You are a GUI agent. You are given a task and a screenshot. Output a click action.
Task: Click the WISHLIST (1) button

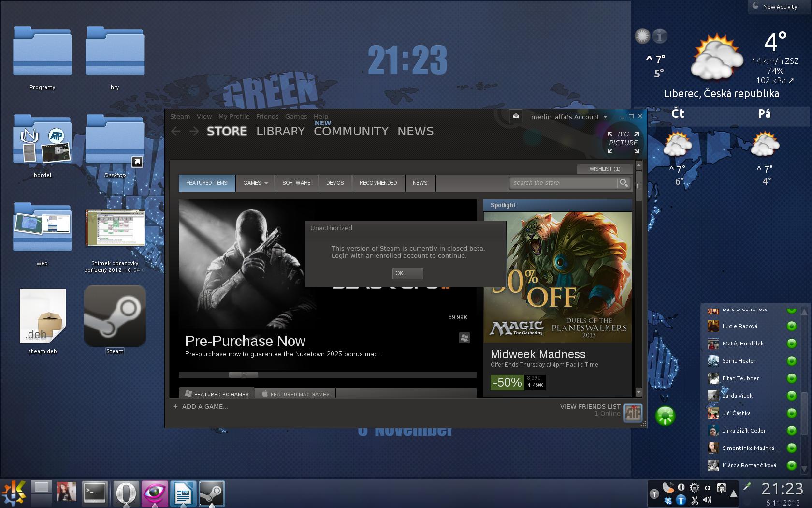click(x=605, y=169)
